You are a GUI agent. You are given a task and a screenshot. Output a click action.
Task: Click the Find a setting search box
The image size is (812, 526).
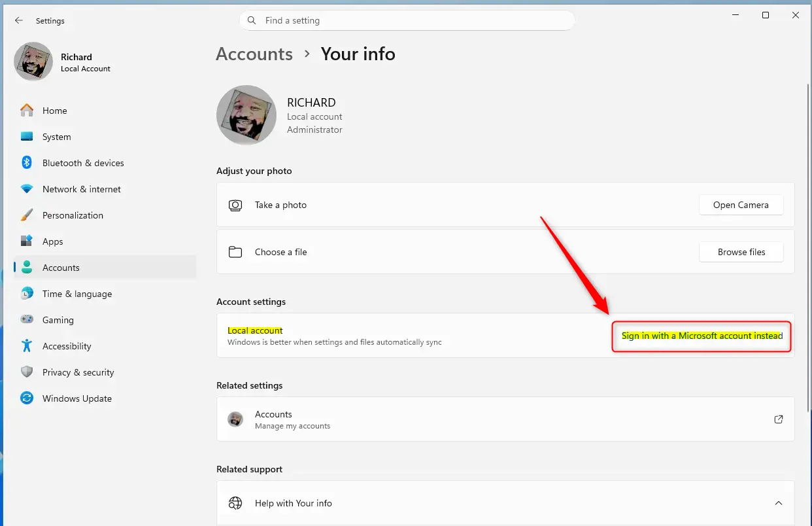click(x=407, y=20)
